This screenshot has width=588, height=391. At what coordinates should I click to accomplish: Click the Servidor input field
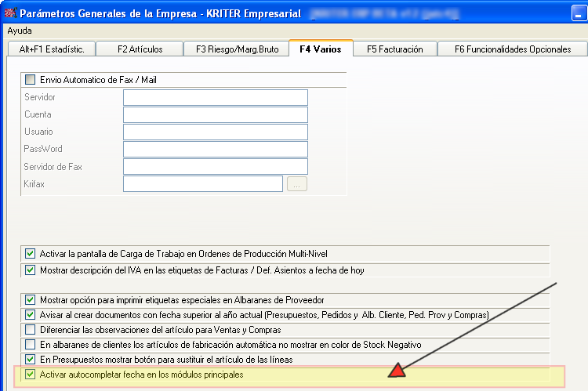215,97
